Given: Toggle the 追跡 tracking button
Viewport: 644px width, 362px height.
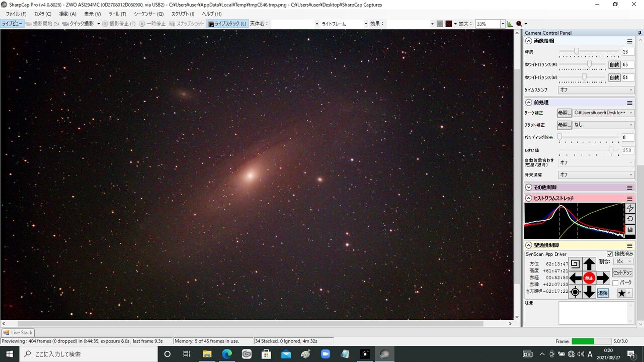Looking at the screenshot, I should coord(603,293).
